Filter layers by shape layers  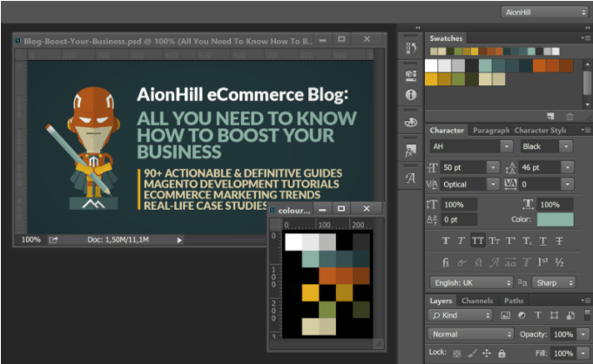tap(554, 315)
